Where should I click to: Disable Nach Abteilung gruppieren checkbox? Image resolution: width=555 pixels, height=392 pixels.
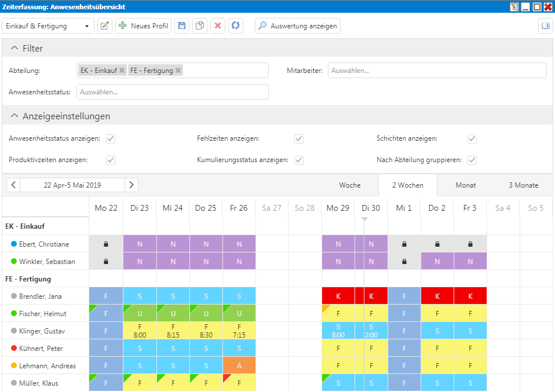(x=472, y=160)
